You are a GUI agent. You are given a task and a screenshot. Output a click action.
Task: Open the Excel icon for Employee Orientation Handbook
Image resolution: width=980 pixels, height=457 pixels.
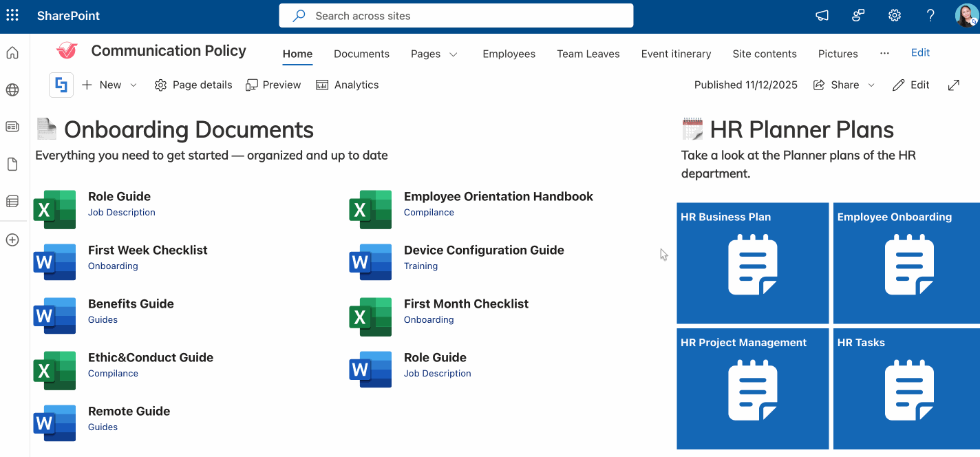pyautogui.click(x=370, y=210)
